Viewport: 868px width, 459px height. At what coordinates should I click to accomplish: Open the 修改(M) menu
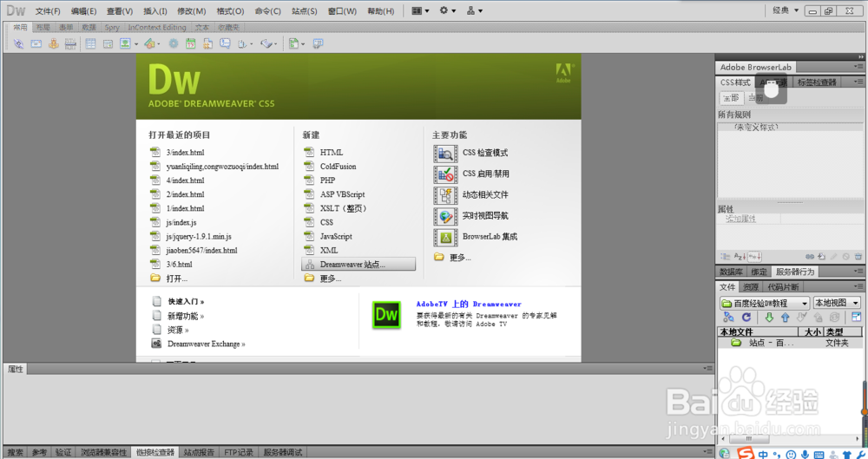(x=192, y=11)
